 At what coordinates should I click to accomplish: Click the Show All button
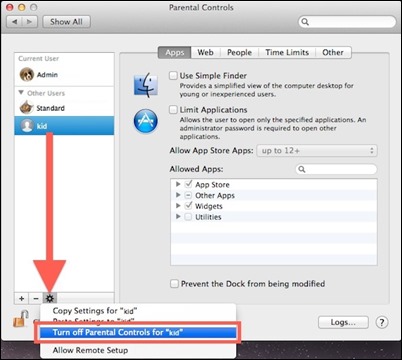pos(66,22)
